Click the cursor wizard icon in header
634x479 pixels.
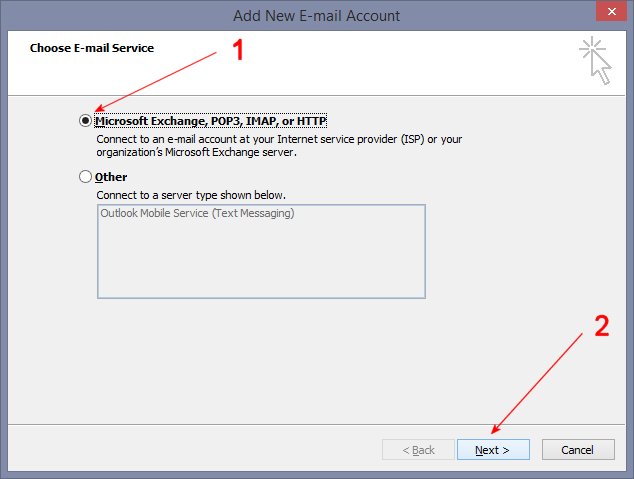coord(595,61)
